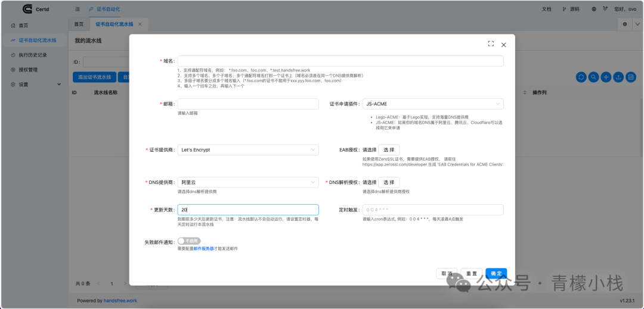This screenshot has width=644, height=309.
Task: Focus the ID filter input
Action: 106,62
